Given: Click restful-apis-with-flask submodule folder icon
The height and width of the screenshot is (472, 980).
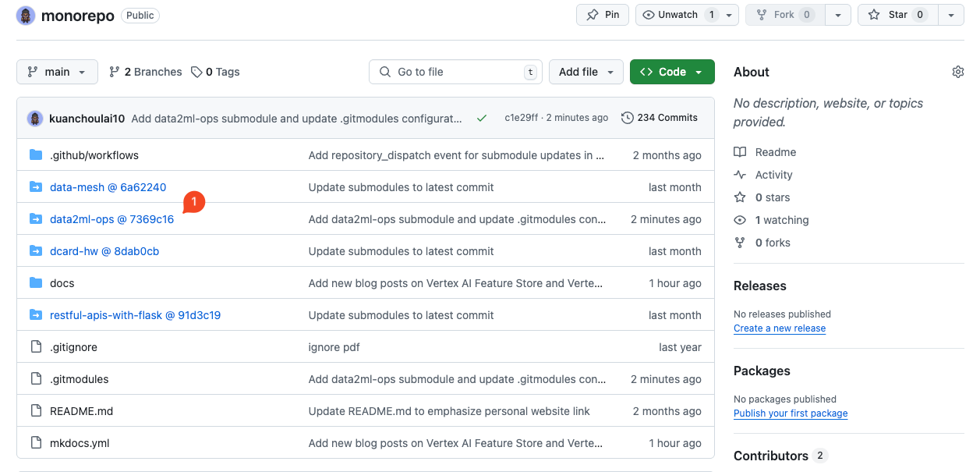Looking at the screenshot, I should click(36, 314).
